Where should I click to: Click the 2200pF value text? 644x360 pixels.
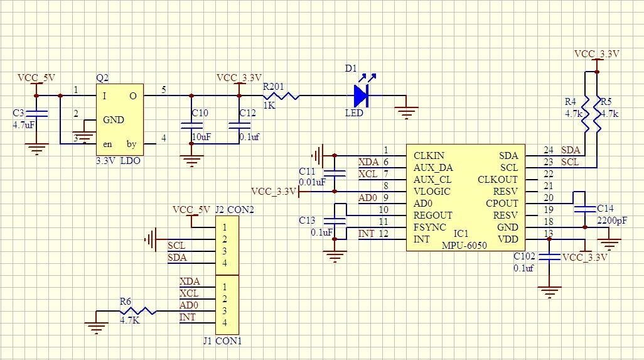[612, 221]
